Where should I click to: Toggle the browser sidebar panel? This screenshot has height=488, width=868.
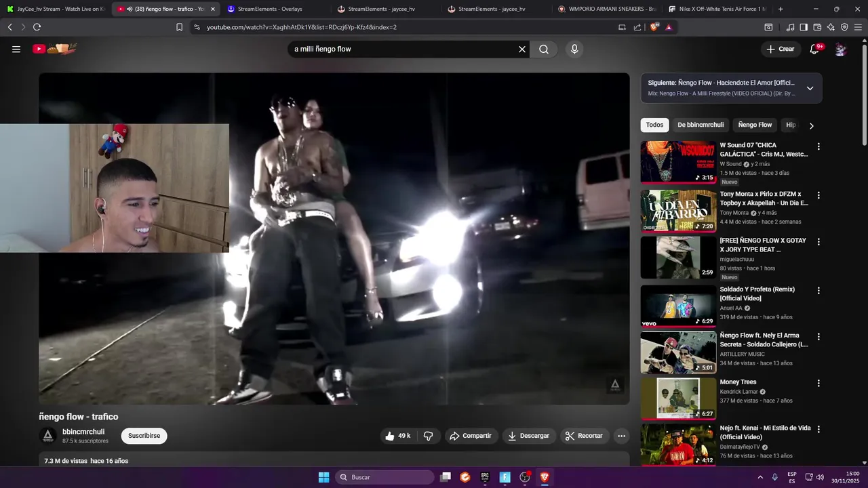[804, 27]
